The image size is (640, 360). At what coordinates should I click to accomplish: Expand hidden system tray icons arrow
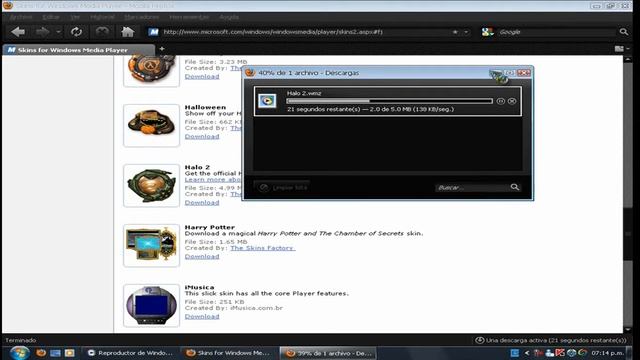527,353
